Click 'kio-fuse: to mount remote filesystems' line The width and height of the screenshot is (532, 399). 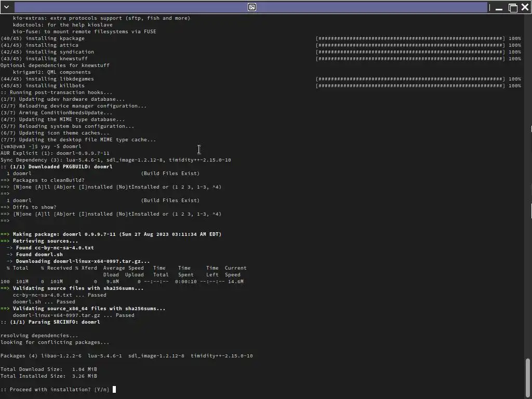pos(85,32)
